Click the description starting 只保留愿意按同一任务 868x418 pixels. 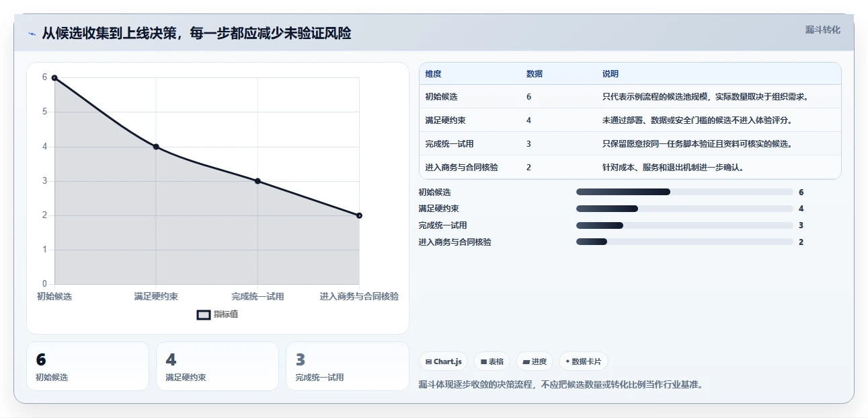coord(697,144)
